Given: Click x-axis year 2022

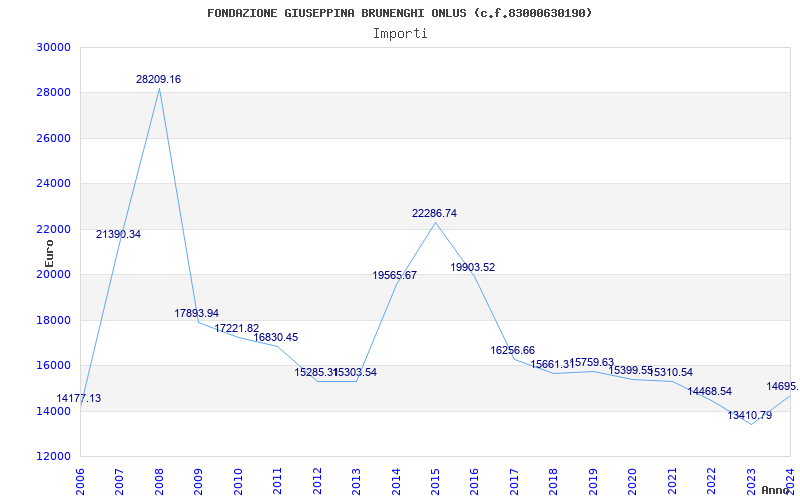Looking at the screenshot, I should [x=711, y=482].
